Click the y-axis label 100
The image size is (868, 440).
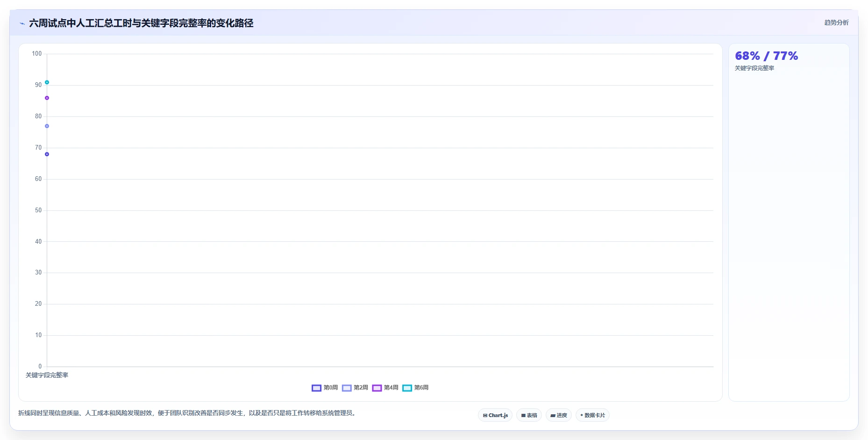point(37,54)
